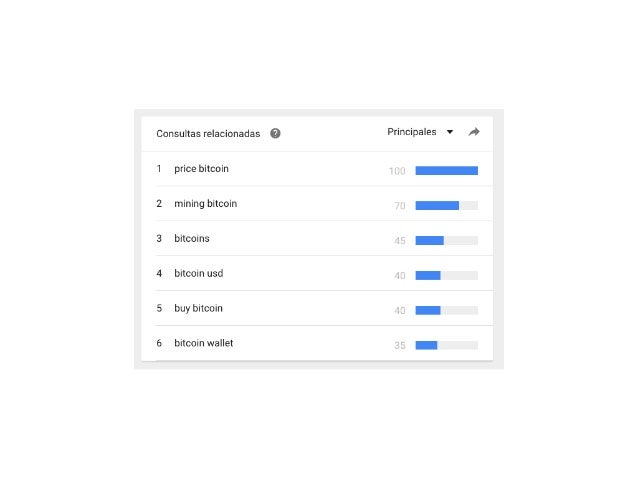Click the bitcoin wallet popularity bar
The image size is (638, 479).
427,345
